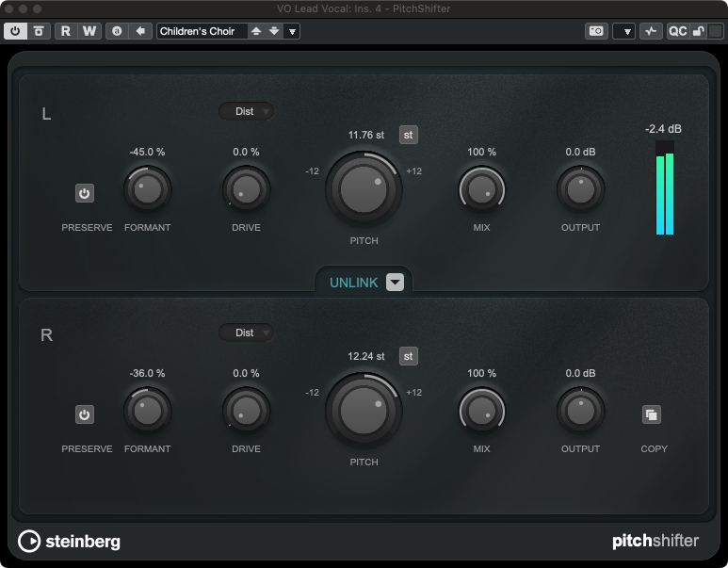The width and height of the screenshot is (728, 568).
Task: Click the R channel Copy button
Action: [653, 414]
